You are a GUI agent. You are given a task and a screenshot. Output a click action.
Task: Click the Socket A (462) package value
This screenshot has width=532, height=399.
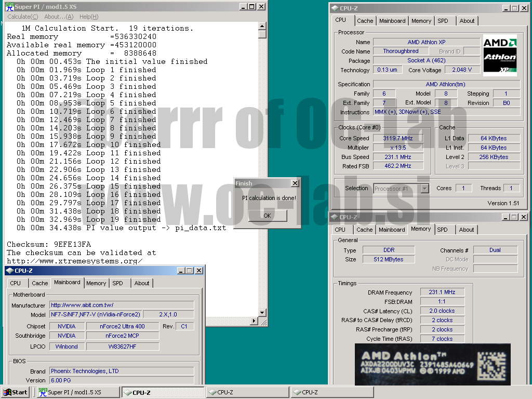(427, 60)
